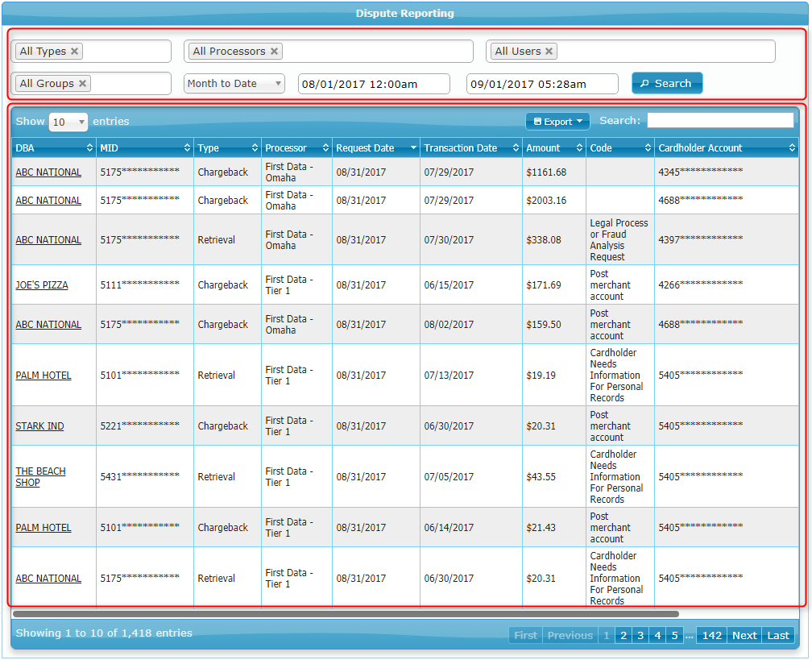Click the Last page button
Viewport: 812px width, 660px height.
tap(777, 635)
